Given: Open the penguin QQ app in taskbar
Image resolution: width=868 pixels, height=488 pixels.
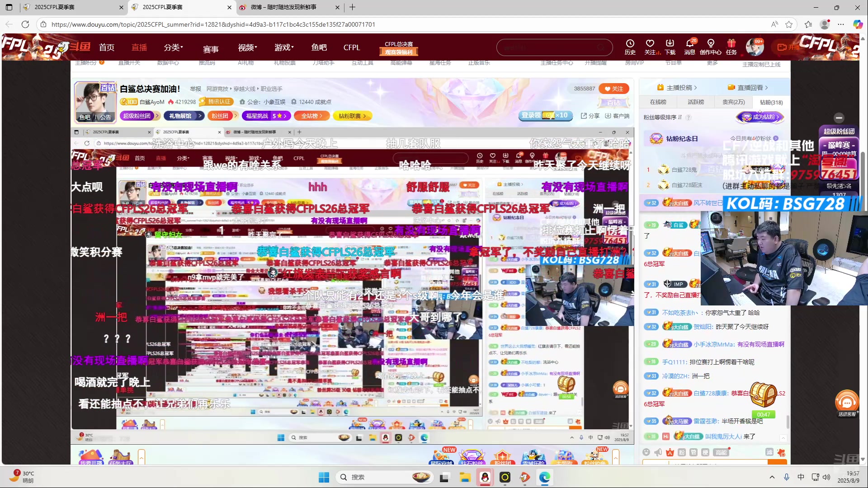Looking at the screenshot, I should click(x=485, y=477).
